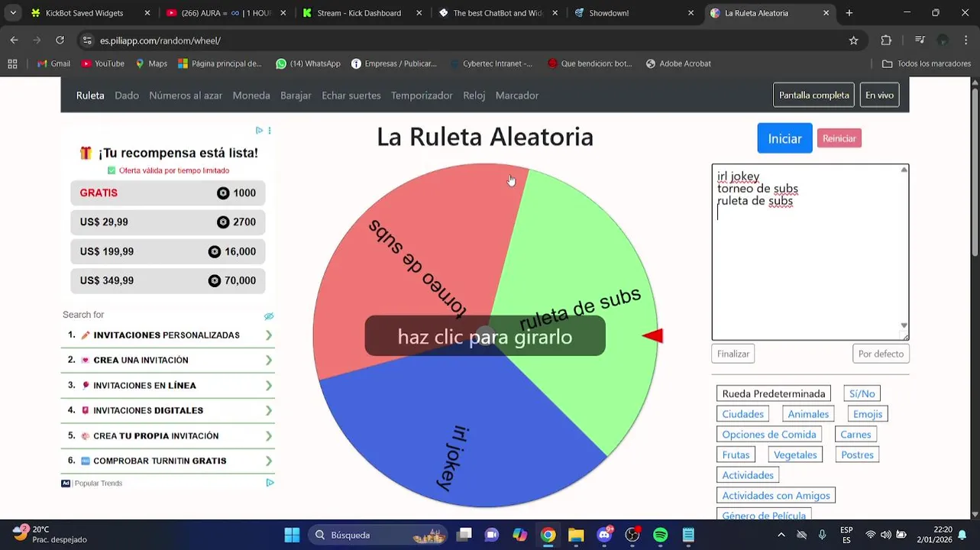The image size is (980, 550).
Task: Click the AdChoices arrow icon on the ad
Action: [259, 131]
